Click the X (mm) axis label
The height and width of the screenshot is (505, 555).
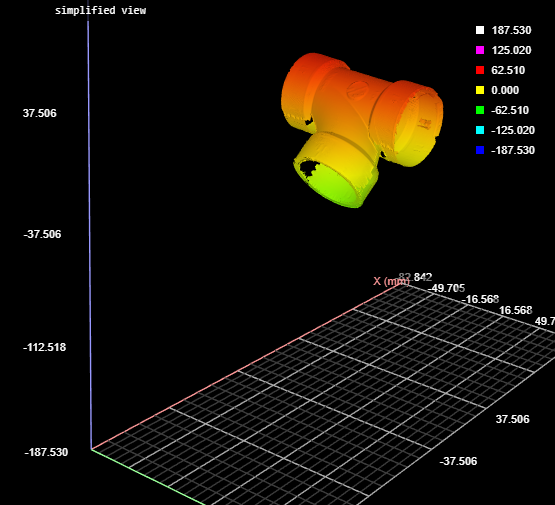click(391, 281)
